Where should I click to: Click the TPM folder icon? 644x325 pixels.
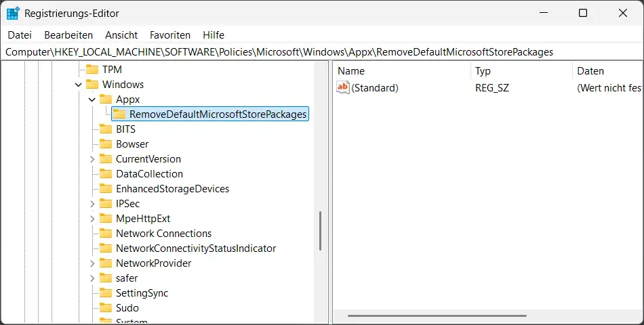92,70
